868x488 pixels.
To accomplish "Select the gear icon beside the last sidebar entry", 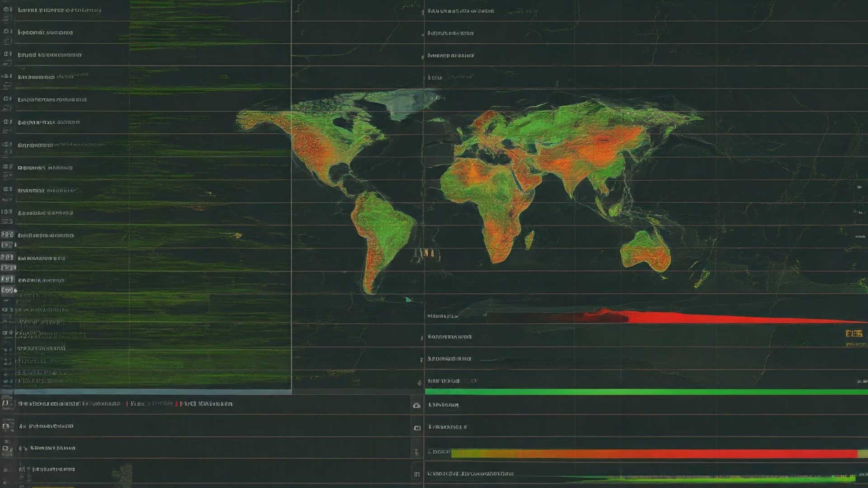I will pos(6,469).
